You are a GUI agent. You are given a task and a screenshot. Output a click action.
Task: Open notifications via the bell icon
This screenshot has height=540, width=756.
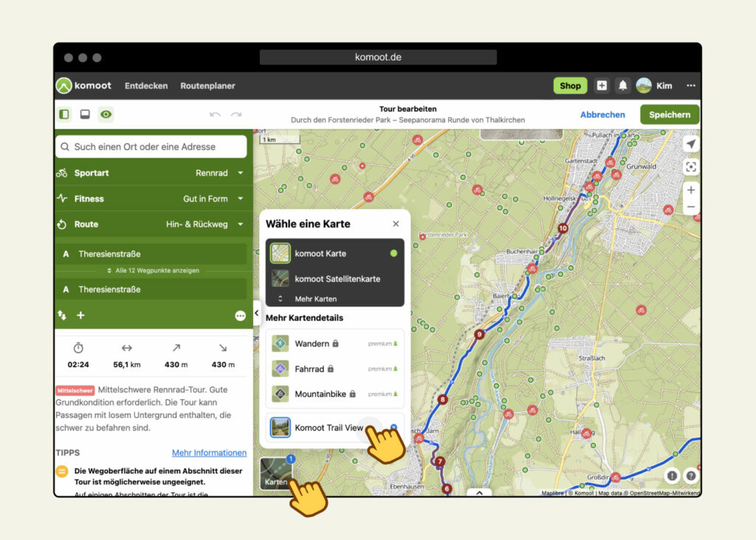(622, 85)
